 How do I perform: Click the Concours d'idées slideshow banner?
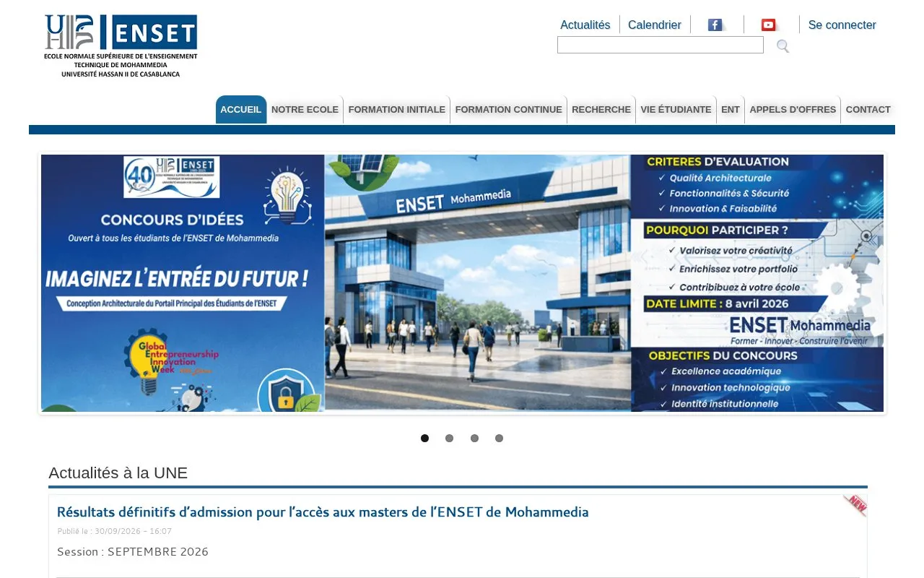pyautogui.click(x=462, y=283)
